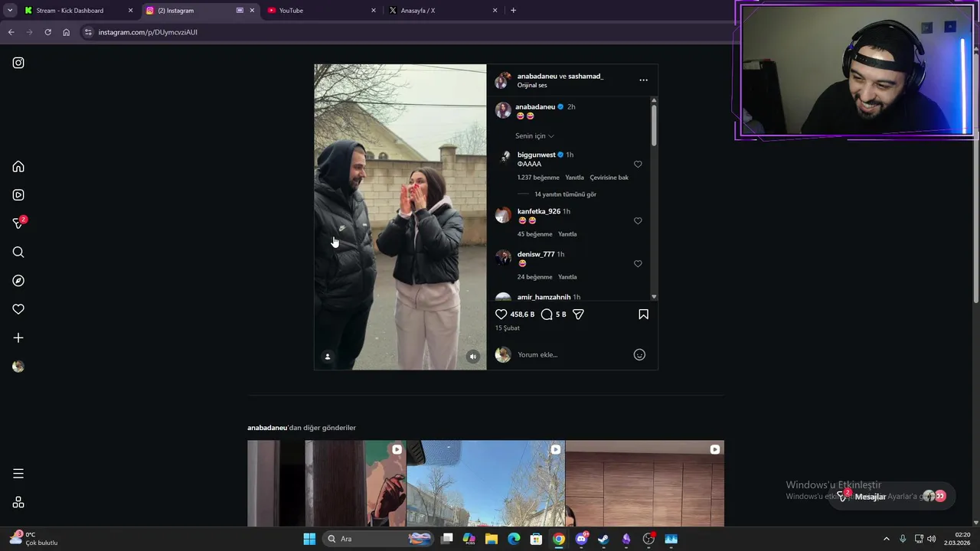This screenshot has height=551, width=980.
Task: Click the Instagram logo in the sidebar
Action: tap(18, 63)
